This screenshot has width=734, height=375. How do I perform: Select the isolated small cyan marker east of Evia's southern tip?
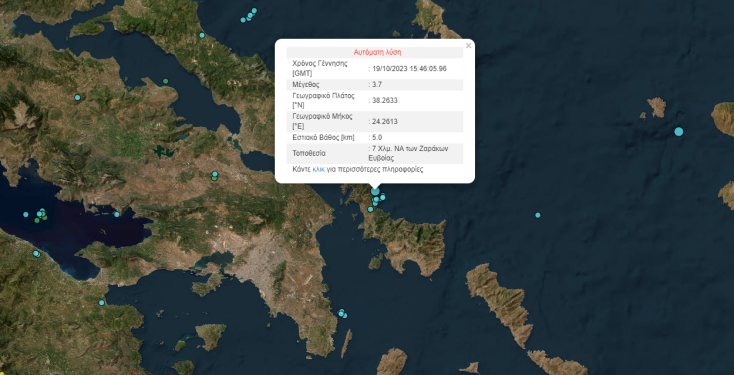(537, 215)
